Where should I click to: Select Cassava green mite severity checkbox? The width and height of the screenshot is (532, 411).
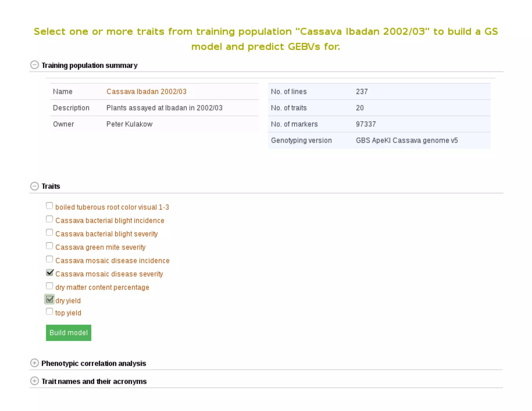(x=49, y=246)
